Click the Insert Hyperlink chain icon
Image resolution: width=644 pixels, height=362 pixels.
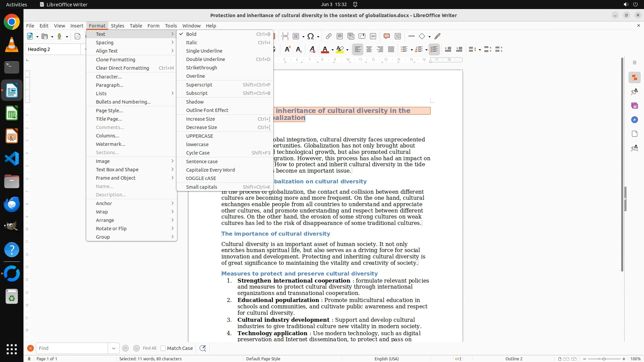tap(329, 36)
